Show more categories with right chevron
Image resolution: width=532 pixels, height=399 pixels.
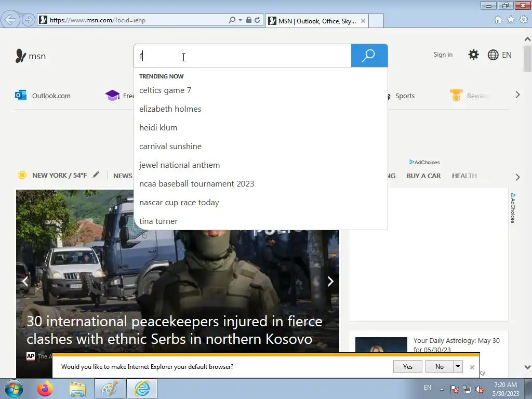pos(517,177)
